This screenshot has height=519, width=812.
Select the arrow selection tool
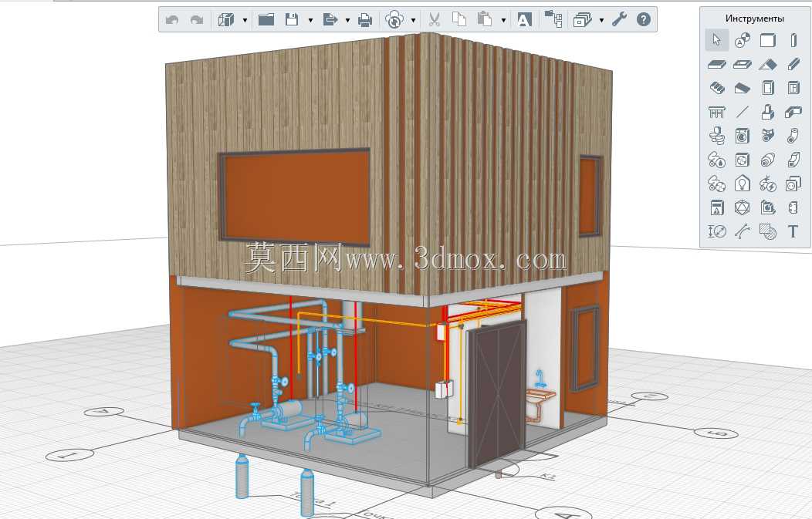click(717, 40)
